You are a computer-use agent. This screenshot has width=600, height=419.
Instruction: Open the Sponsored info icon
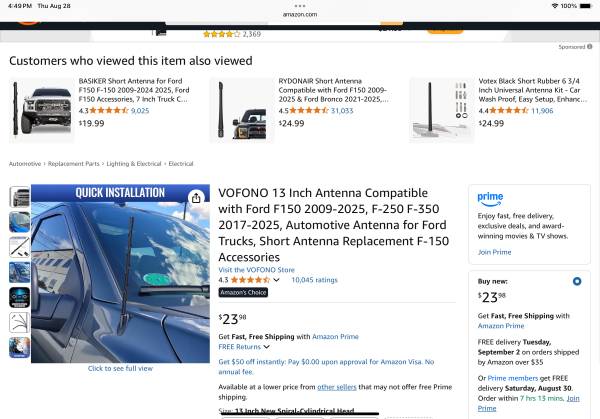[590, 47]
